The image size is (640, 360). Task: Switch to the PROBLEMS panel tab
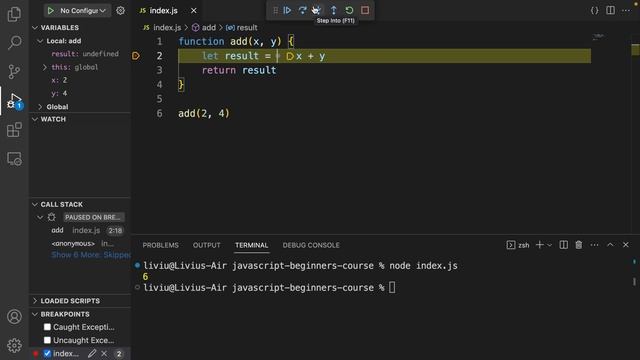pyautogui.click(x=160, y=245)
